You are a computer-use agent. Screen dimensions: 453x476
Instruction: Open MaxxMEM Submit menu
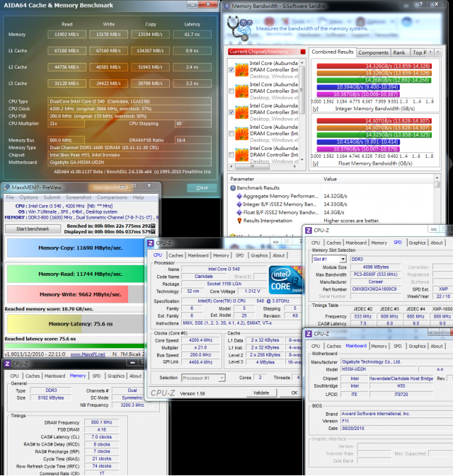pos(52,197)
